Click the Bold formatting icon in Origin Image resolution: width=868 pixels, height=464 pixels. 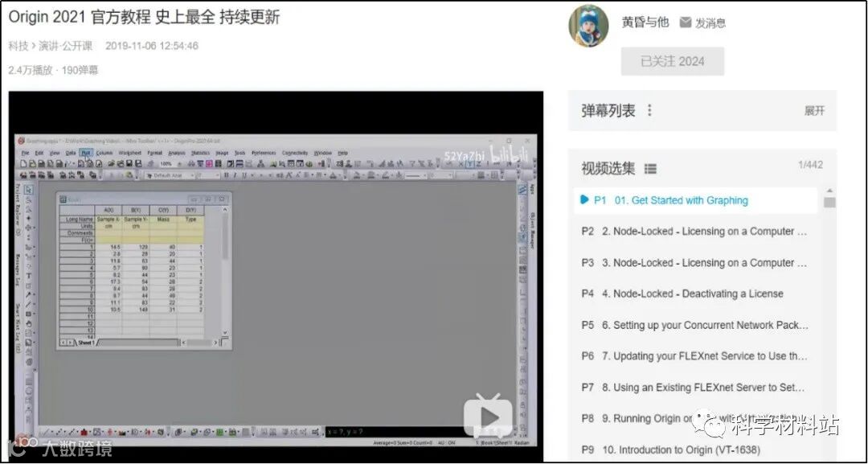[226, 175]
